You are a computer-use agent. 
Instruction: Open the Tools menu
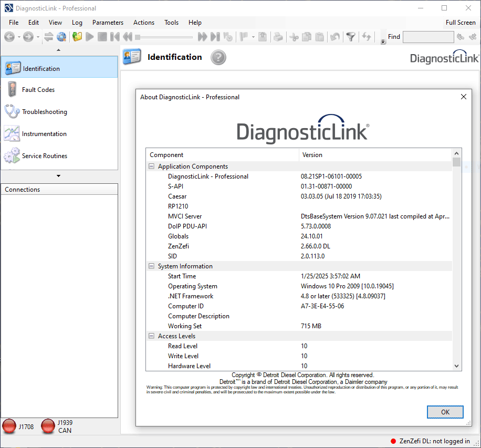click(x=171, y=23)
